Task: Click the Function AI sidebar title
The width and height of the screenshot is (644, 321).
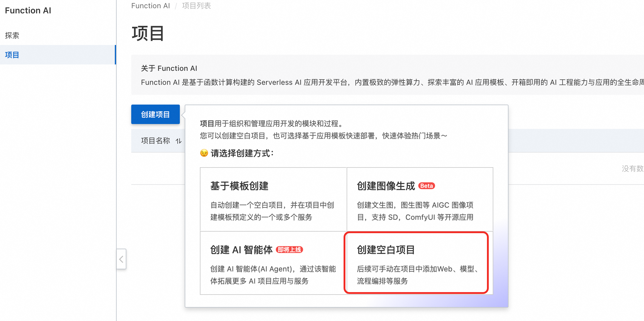Action: (x=28, y=11)
